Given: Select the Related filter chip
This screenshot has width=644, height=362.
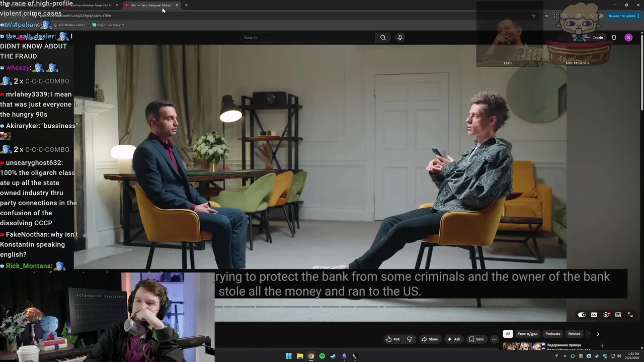Looking at the screenshot, I should (574, 334).
